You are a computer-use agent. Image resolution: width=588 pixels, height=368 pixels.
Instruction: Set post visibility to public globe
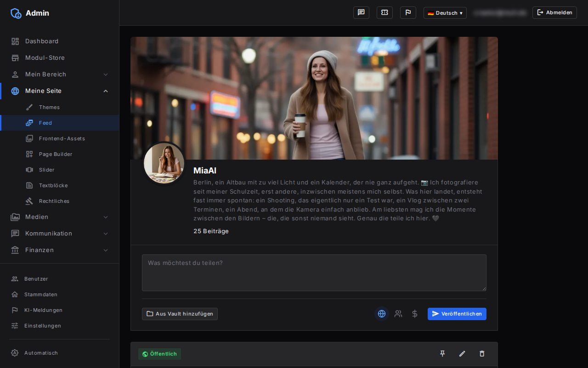coord(382,314)
